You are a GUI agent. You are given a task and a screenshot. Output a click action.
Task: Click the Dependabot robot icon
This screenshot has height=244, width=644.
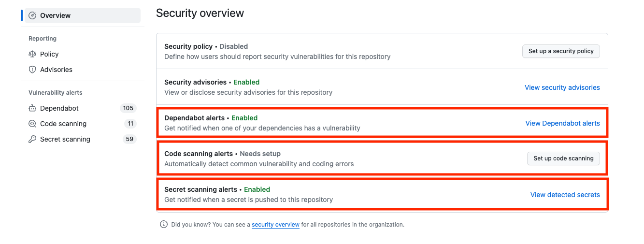coord(32,108)
